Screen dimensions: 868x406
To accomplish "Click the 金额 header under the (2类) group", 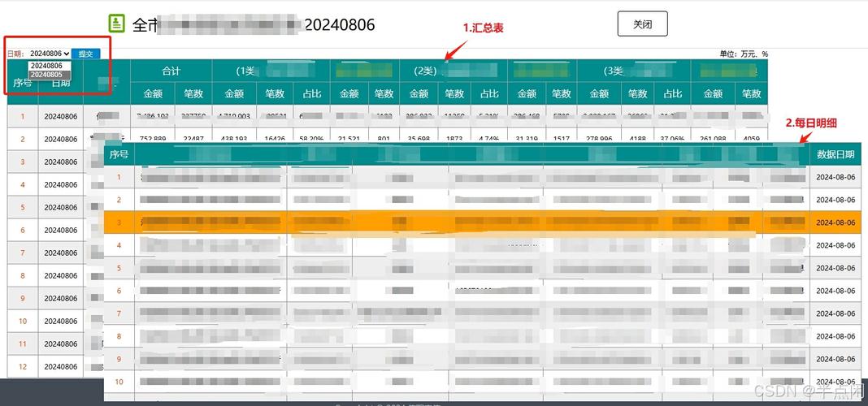I will [419, 93].
